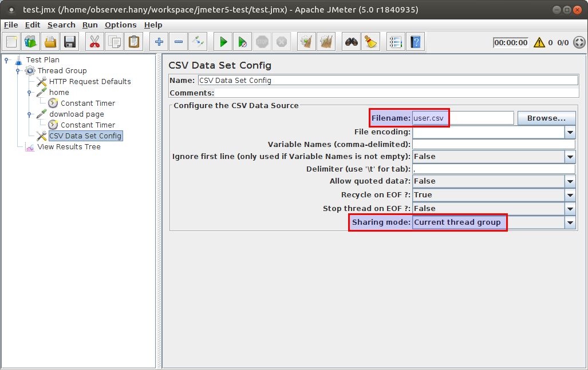Click the 0/0 active threads counter

tap(563, 42)
